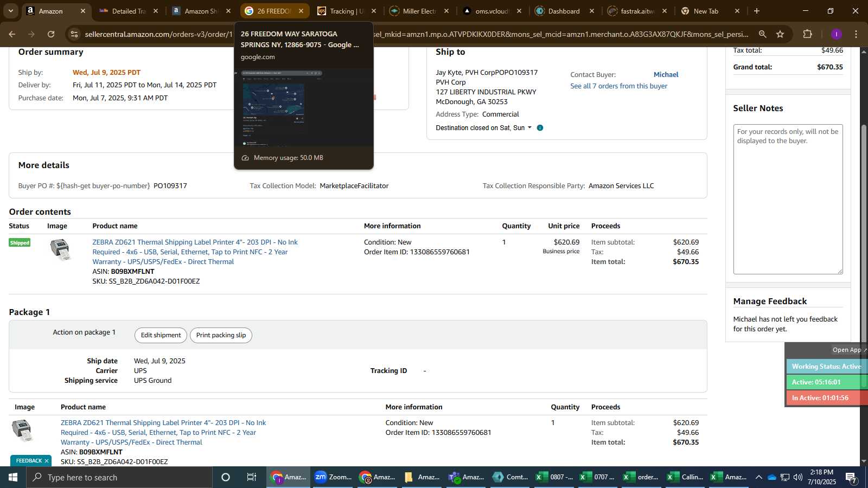Image resolution: width=868 pixels, height=488 pixels.
Task: Close the Dashboard tab
Action: [x=592, y=11]
